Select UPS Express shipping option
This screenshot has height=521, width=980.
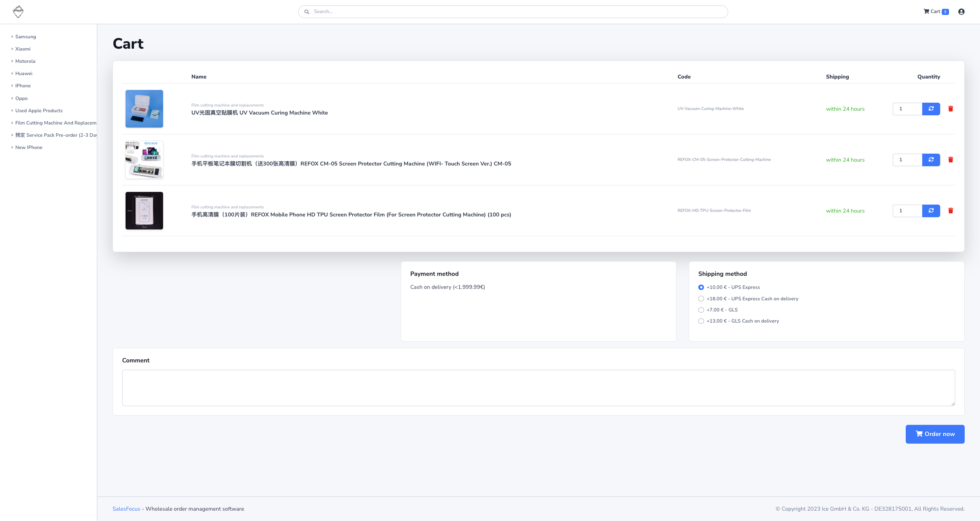(x=701, y=287)
